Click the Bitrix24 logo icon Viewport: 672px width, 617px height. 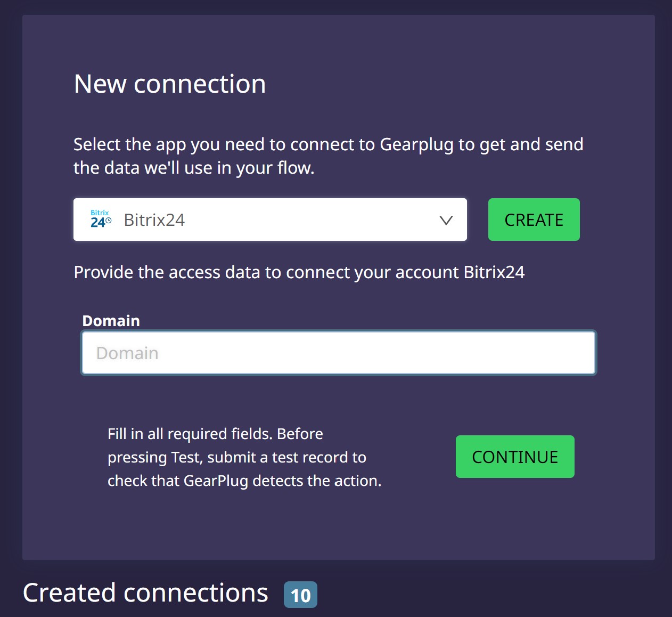(x=101, y=220)
